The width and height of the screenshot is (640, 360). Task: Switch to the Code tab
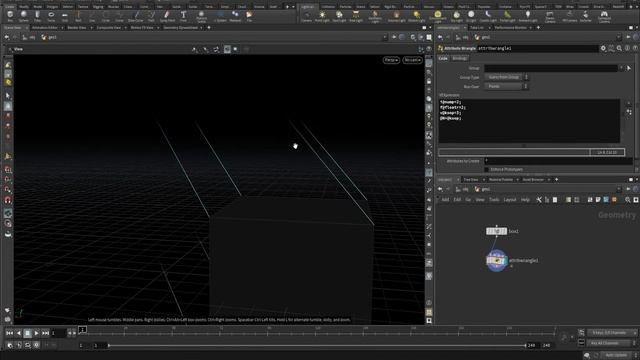pyautogui.click(x=443, y=58)
